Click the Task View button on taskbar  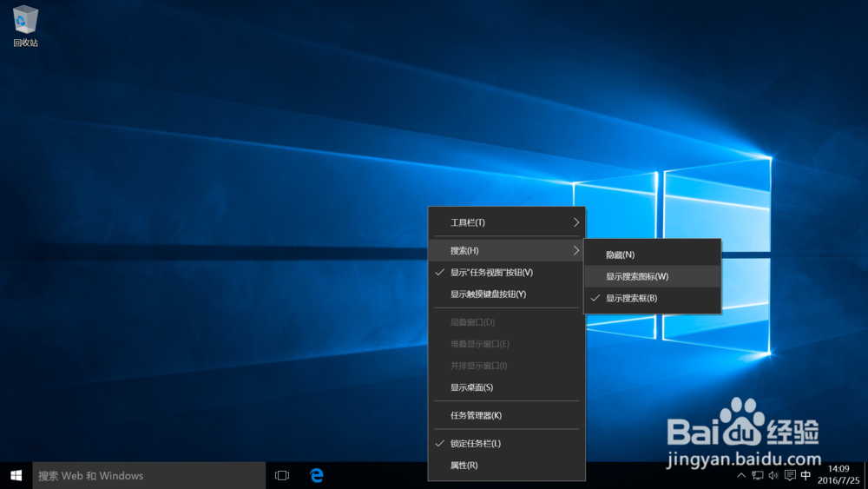(282, 475)
